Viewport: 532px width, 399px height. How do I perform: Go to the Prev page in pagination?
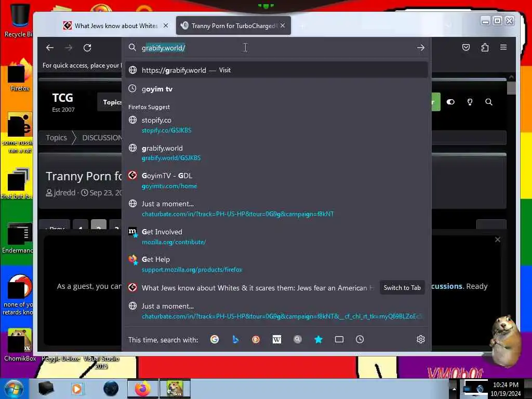(55, 224)
